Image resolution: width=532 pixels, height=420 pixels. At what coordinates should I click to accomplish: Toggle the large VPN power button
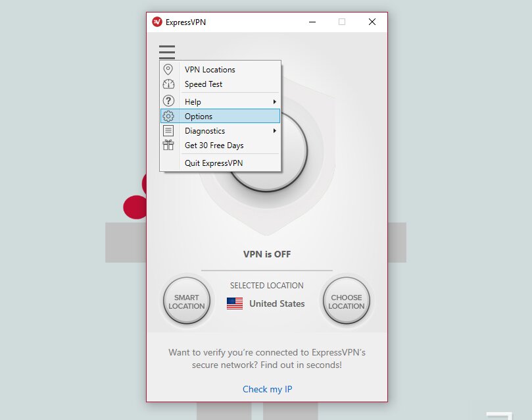tap(267, 151)
